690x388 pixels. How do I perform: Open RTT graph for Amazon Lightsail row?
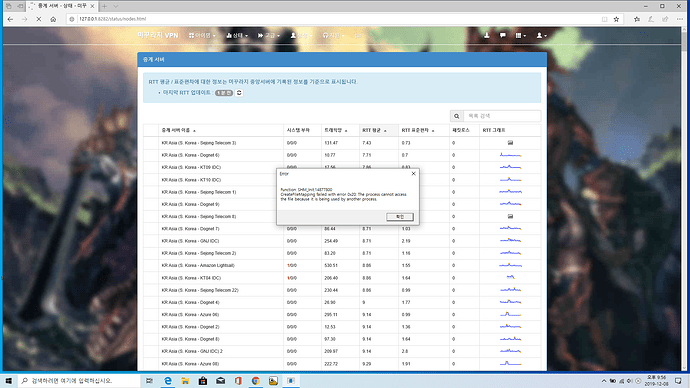[x=510, y=265]
